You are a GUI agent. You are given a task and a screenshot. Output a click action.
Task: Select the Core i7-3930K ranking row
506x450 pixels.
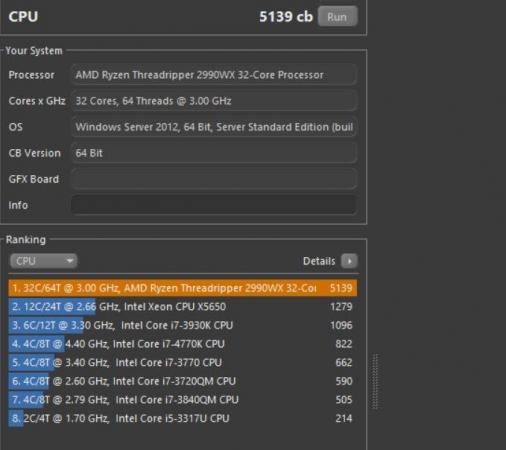[x=183, y=325]
